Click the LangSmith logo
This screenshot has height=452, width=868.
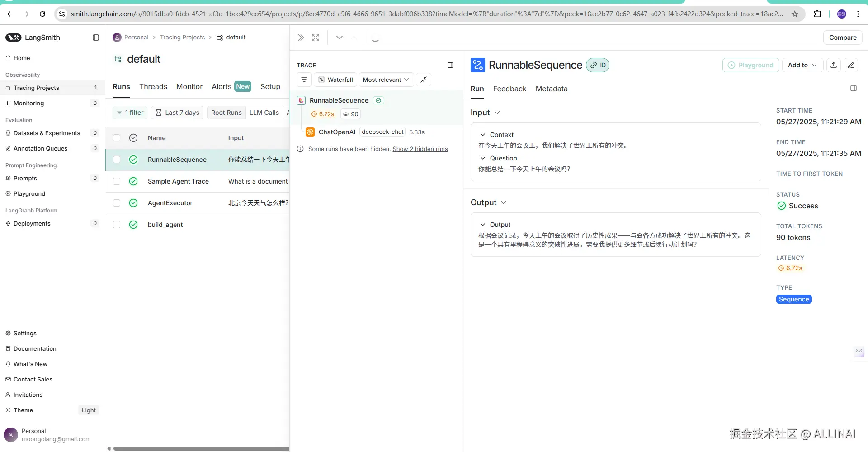(x=33, y=38)
